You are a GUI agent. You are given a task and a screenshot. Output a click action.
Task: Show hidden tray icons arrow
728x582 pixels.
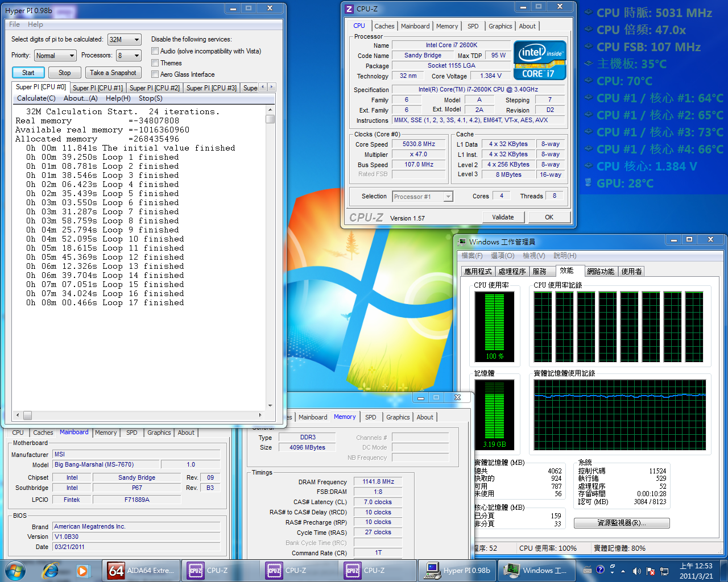623,571
